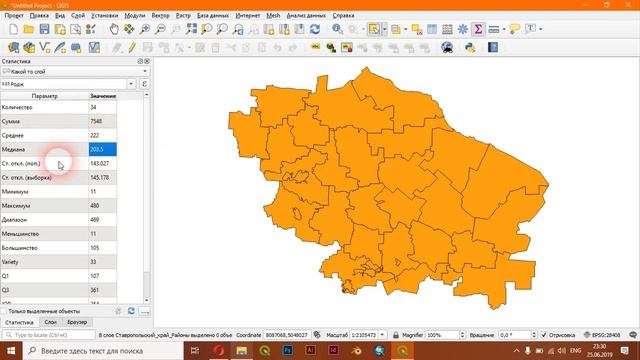
Task: Zoom to full extent icon
Action: [x=191, y=29]
